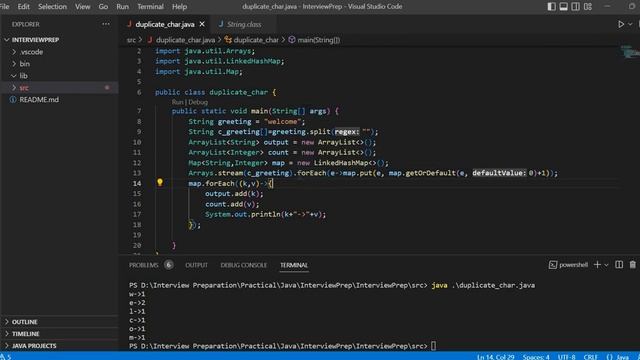Click Ln 14, Col 29 status item
This screenshot has width=640, height=360.
coord(496,357)
